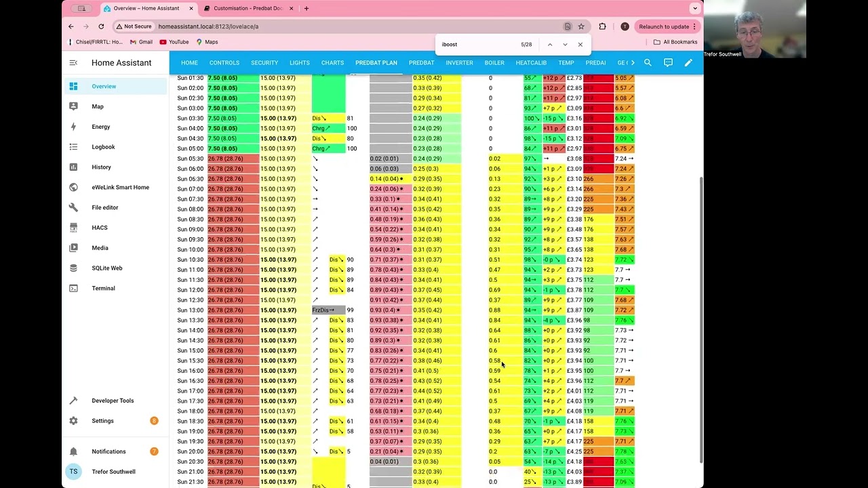Reload the page with refresh icon
This screenshot has width=868, height=488.
101,26
